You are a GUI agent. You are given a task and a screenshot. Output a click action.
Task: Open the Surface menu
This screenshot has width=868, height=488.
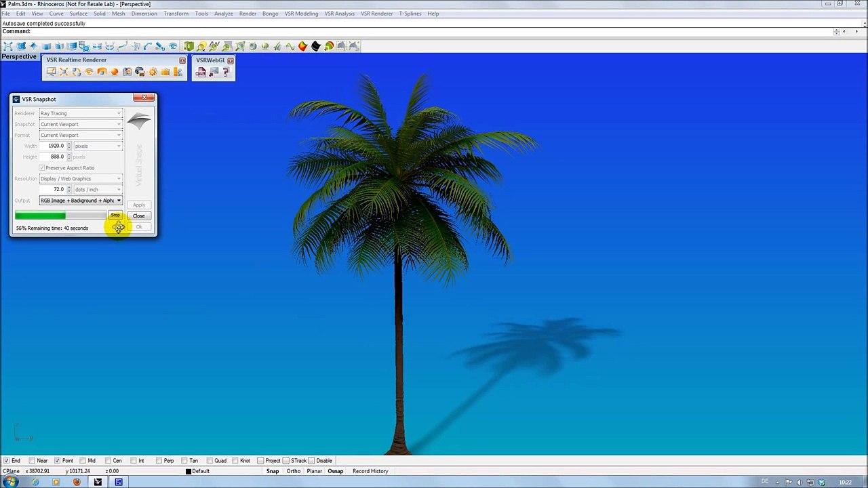[x=78, y=14]
